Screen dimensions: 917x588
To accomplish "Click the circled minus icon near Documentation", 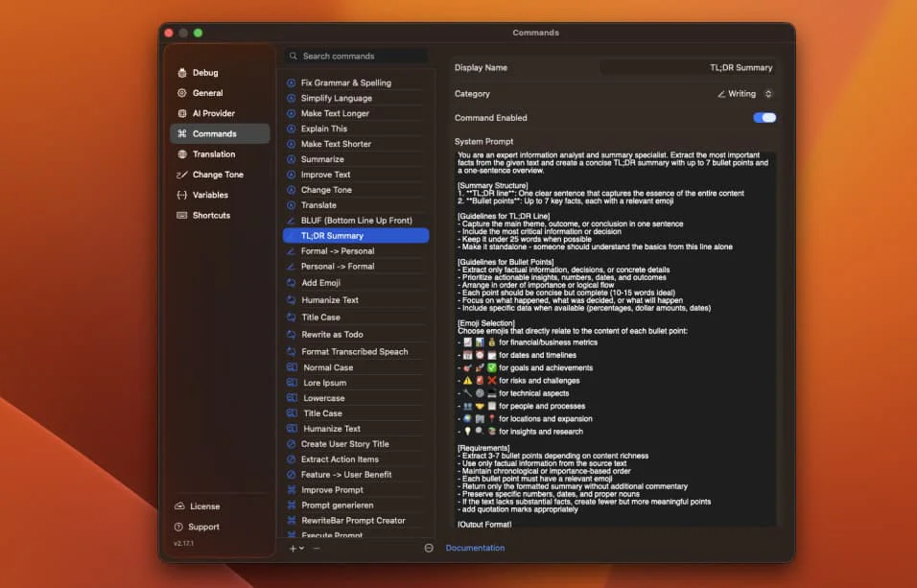I will 428,548.
